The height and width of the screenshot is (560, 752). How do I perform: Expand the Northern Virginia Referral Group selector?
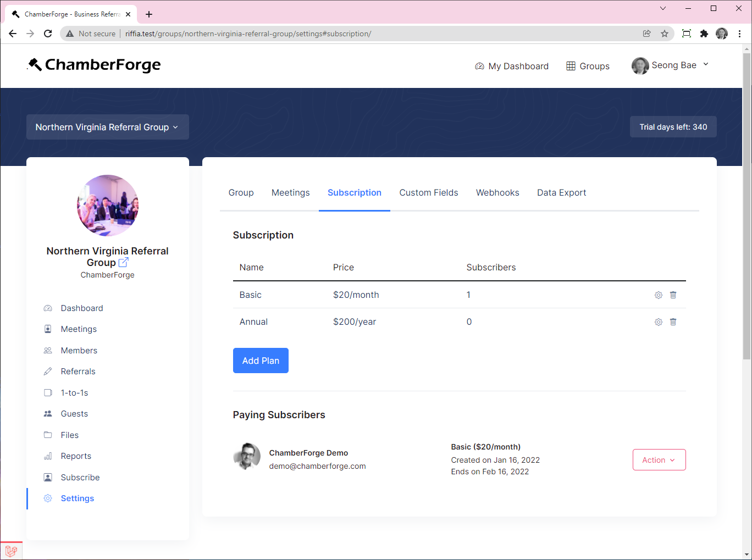(107, 127)
